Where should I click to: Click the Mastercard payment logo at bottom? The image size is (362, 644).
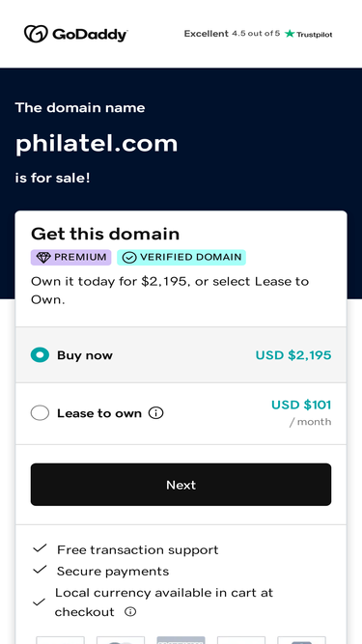pyautogui.click(x=121, y=640)
